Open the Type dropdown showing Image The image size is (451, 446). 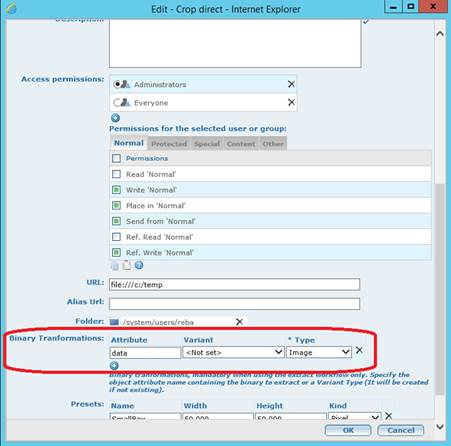coord(319,352)
